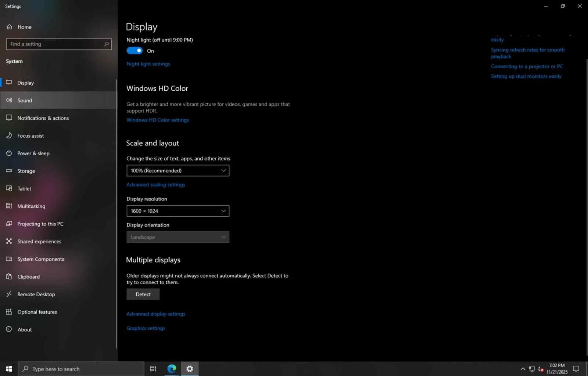The height and width of the screenshot is (376, 588).
Task: Click Setting up dual monitors easily link
Action: [x=526, y=76]
